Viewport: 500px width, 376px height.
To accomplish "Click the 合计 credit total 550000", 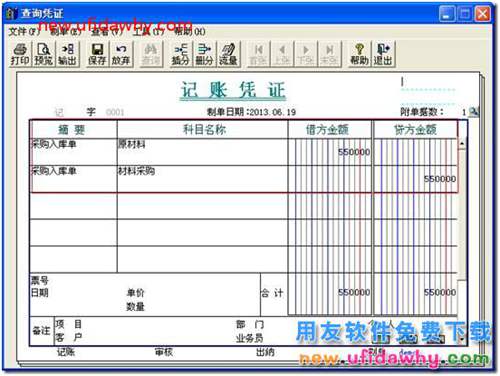I will 440,293.
